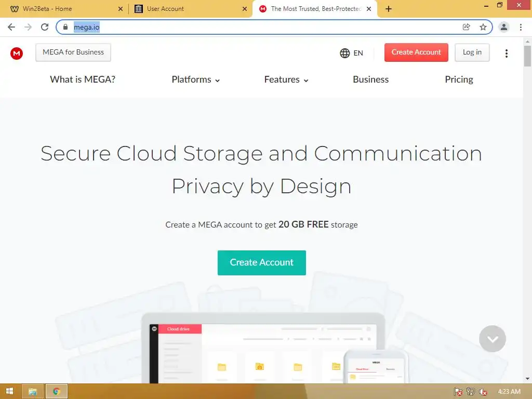Click the 4:23 AM taskbar clock

509,392
